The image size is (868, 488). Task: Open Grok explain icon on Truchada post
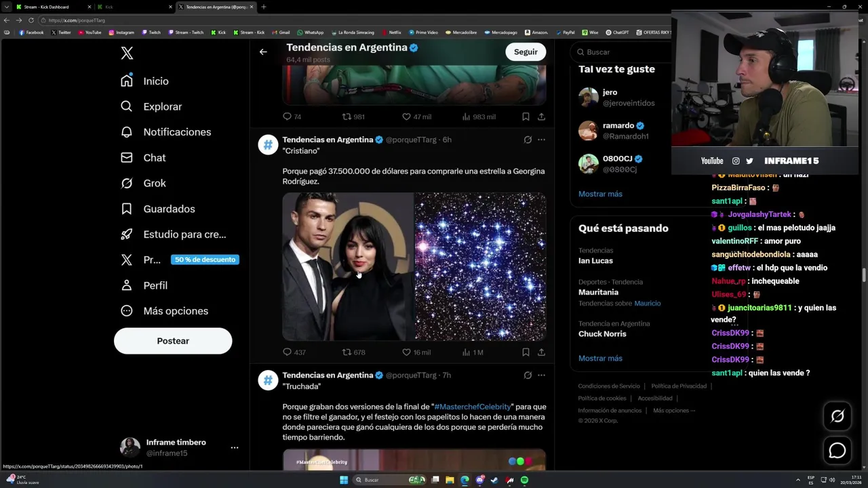pos(528,375)
